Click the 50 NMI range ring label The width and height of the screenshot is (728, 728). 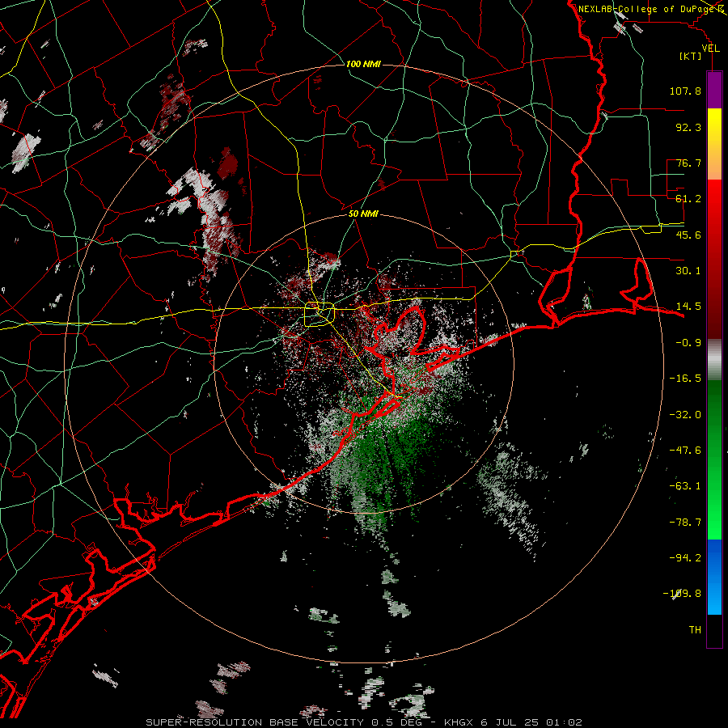(363, 214)
